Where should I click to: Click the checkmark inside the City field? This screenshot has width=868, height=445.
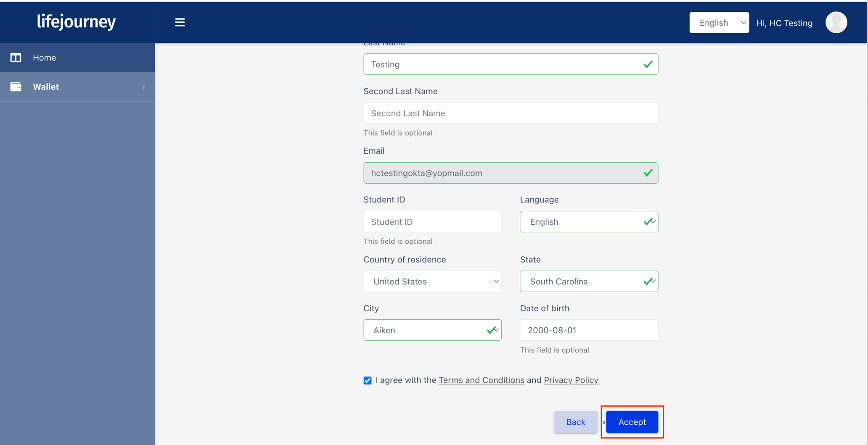492,330
